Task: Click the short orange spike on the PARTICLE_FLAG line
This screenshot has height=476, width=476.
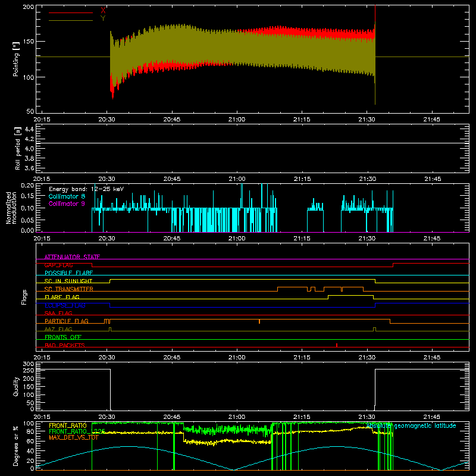Action: (x=259, y=321)
